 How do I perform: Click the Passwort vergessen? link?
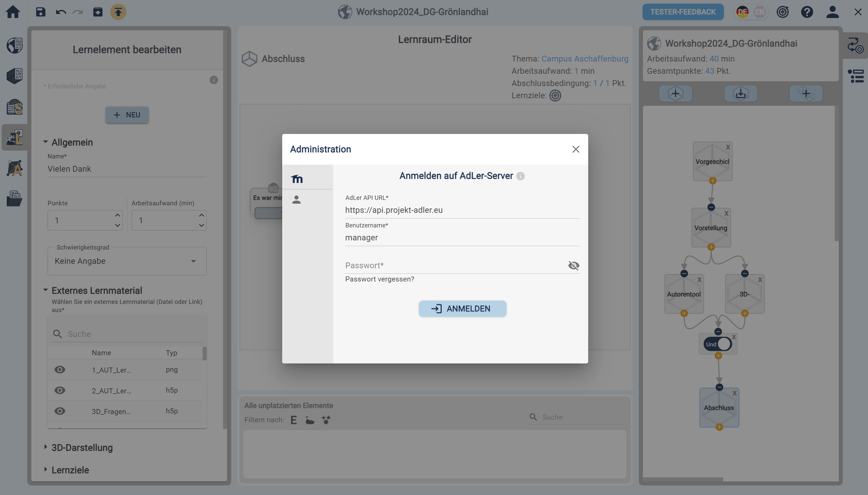click(x=379, y=279)
